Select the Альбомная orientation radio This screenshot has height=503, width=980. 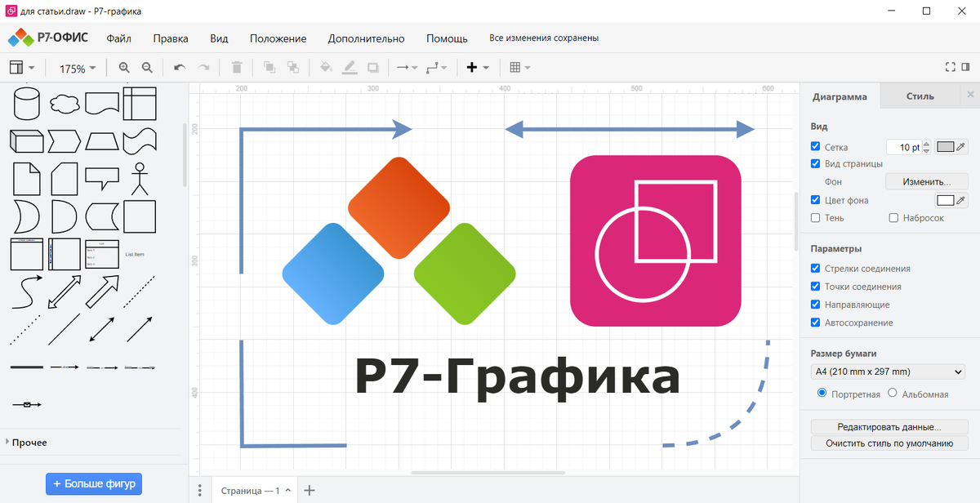892,393
